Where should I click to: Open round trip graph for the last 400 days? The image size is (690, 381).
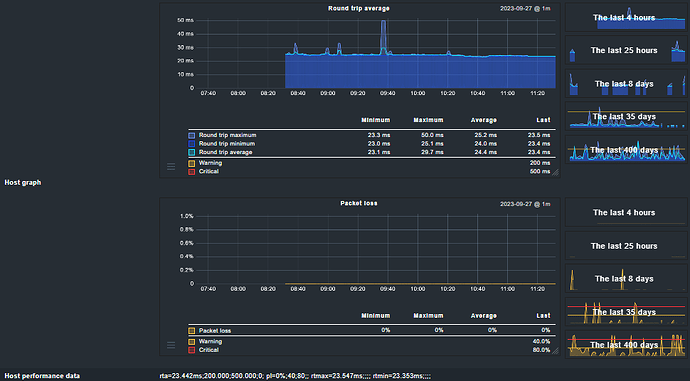pos(626,150)
